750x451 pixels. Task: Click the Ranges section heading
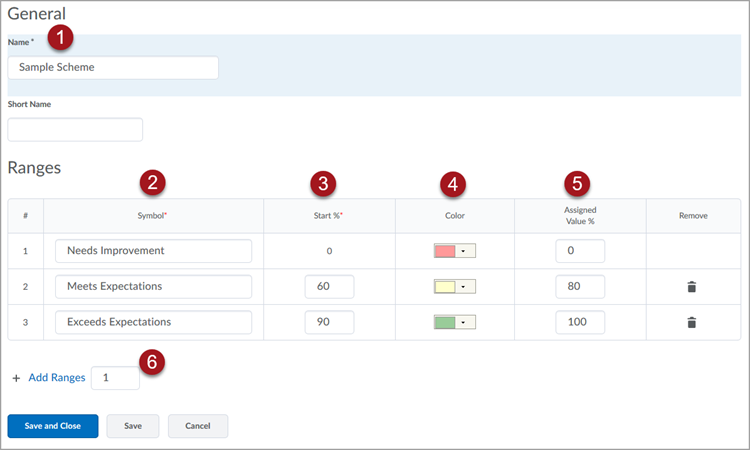point(34,168)
